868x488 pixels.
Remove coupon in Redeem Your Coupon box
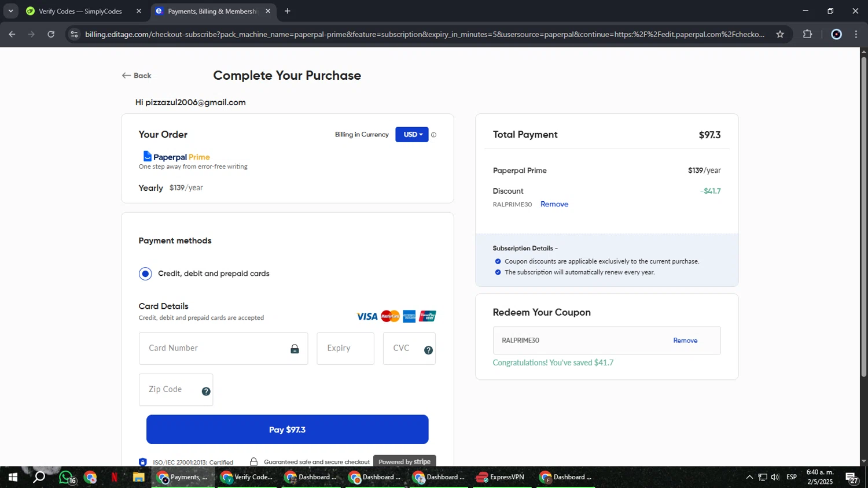click(x=685, y=341)
